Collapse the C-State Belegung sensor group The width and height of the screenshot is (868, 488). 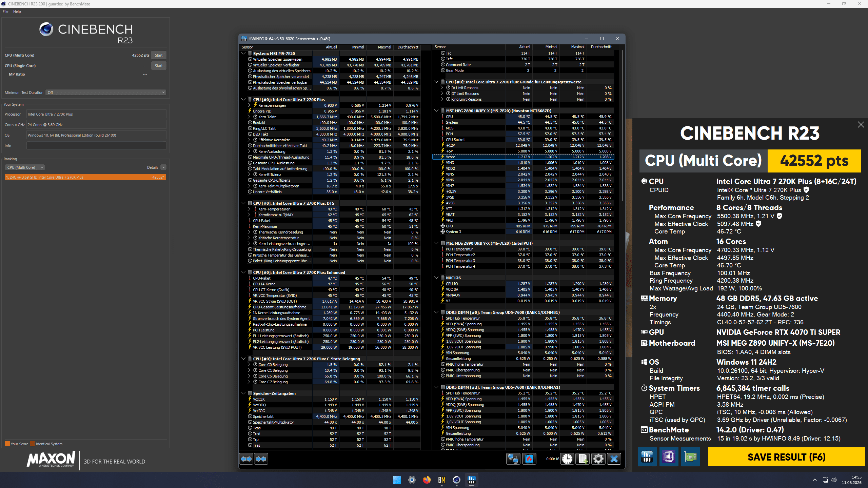coord(243,359)
